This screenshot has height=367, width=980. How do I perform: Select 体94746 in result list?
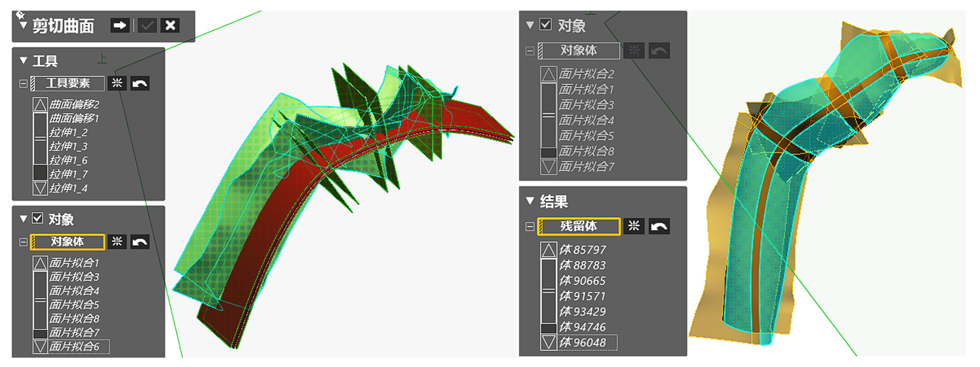click(x=582, y=327)
